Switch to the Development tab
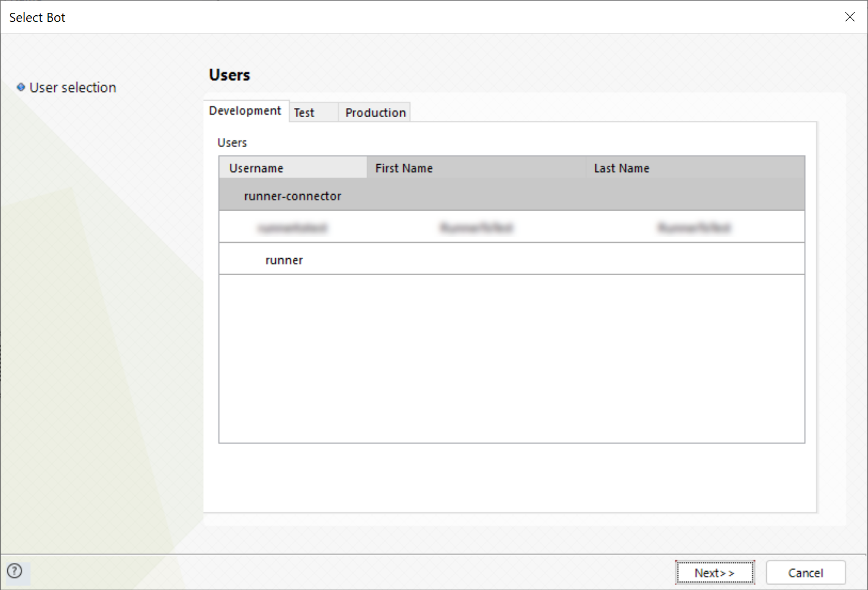868x590 pixels. (245, 111)
